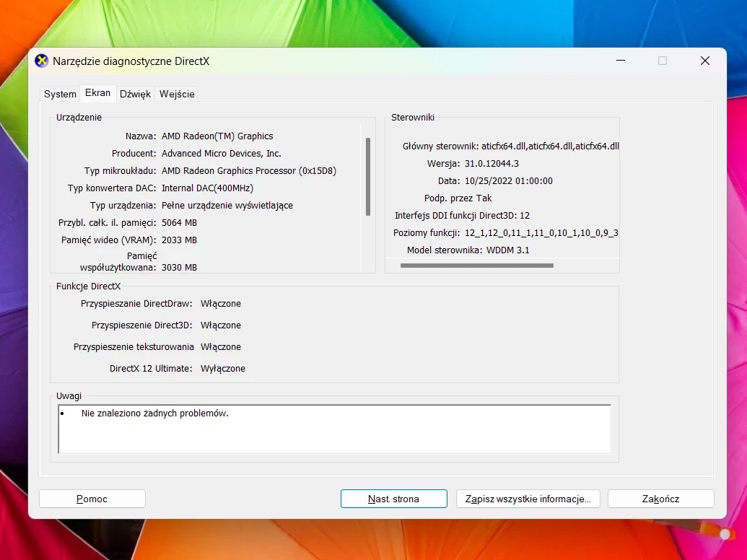Click the DirectX tool icon in title bar
This screenshot has width=747, height=560.
tap(41, 61)
